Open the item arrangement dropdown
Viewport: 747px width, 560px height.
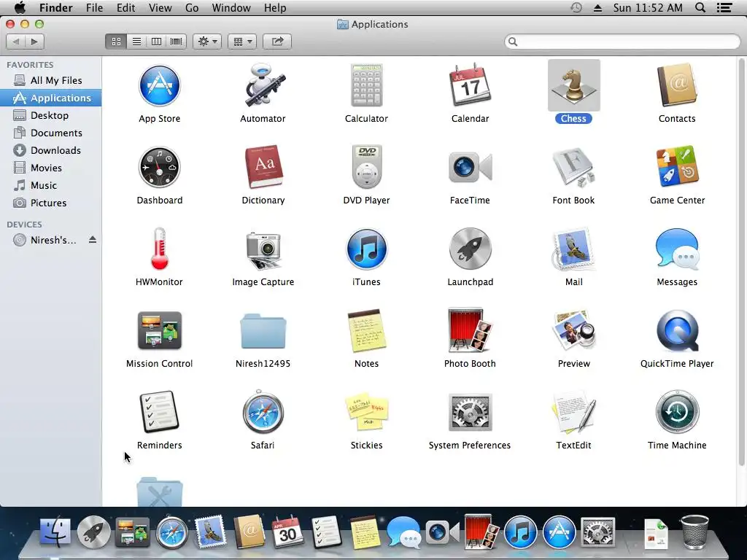(x=242, y=42)
